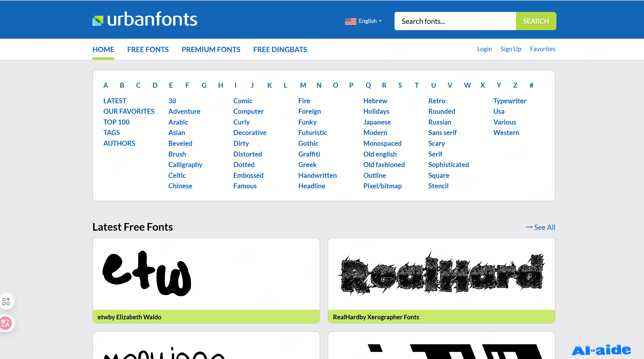Open the AUTHORS page
The width and height of the screenshot is (644, 359).
click(x=119, y=143)
